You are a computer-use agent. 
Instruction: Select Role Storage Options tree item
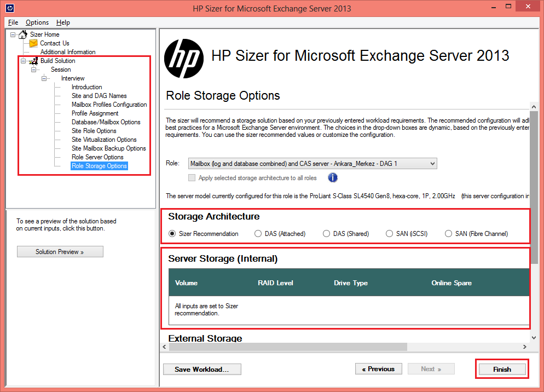tap(99, 166)
